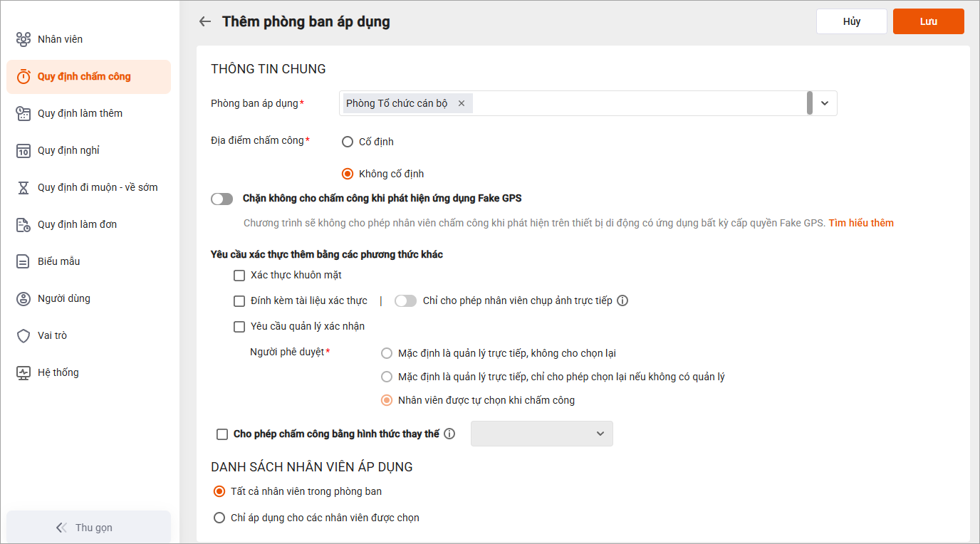This screenshot has width=980, height=544.
Task: Click info icon next to chụp ảnh trực tiếp
Action: tap(622, 300)
